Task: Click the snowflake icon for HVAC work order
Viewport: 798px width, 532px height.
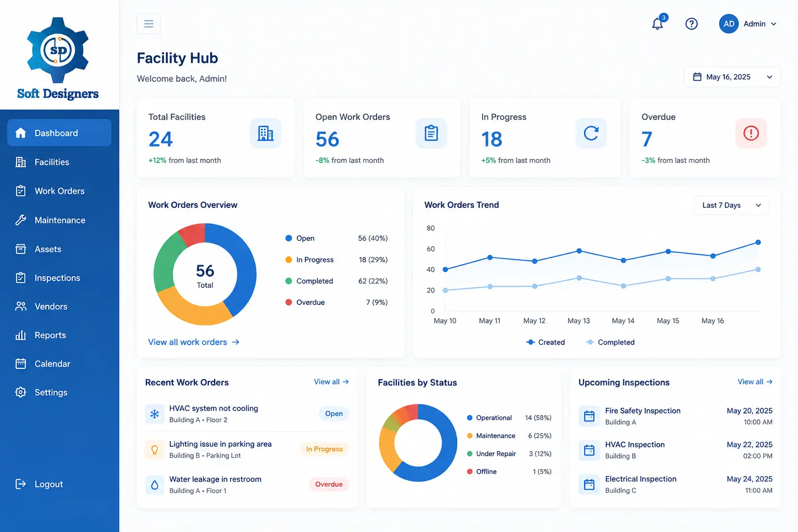Action: tap(155, 414)
